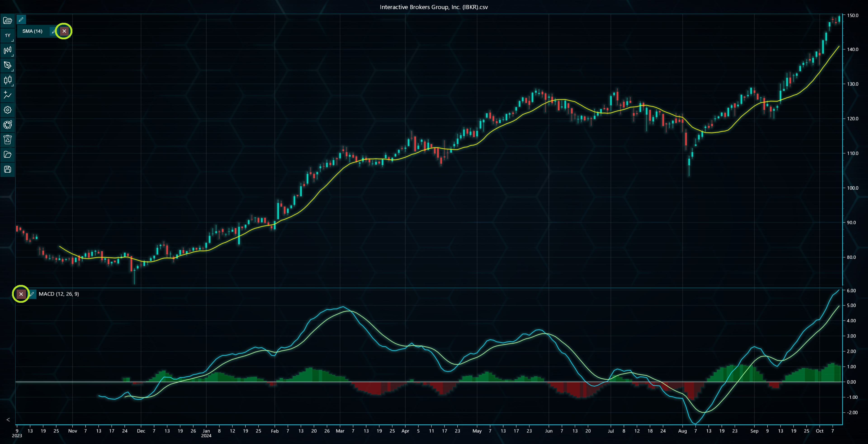Click the Jan 2024 date label
868x444 pixels.
(206, 433)
